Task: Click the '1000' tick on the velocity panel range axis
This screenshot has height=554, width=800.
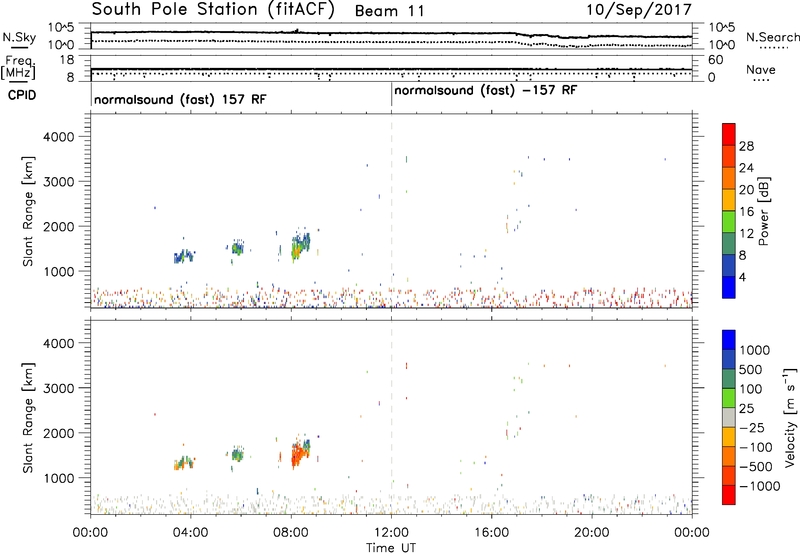Action: pos(59,478)
